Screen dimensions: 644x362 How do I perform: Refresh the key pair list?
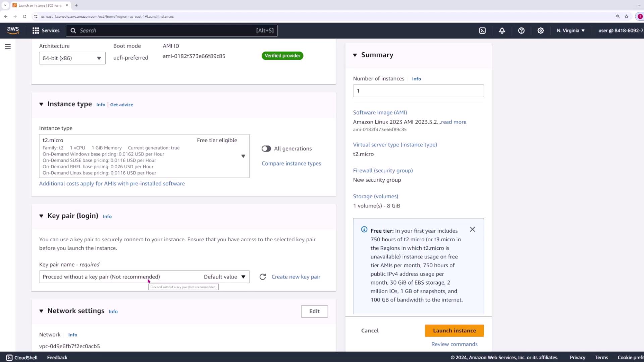click(x=263, y=277)
